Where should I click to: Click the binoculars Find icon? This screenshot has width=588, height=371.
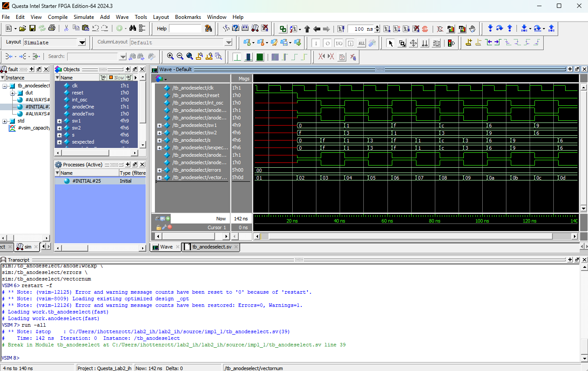coord(133,29)
